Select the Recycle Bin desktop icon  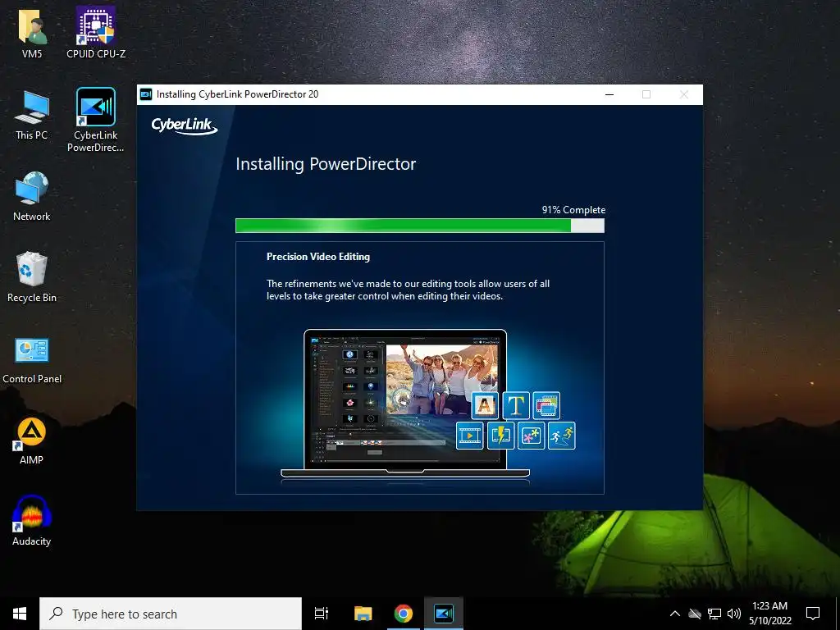[32, 277]
